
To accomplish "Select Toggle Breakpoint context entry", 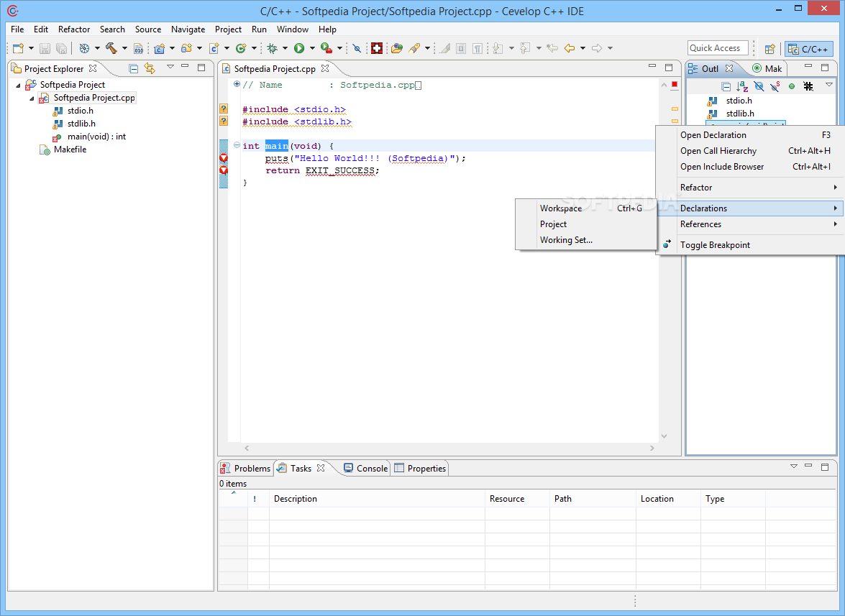I will tap(751, 245).
